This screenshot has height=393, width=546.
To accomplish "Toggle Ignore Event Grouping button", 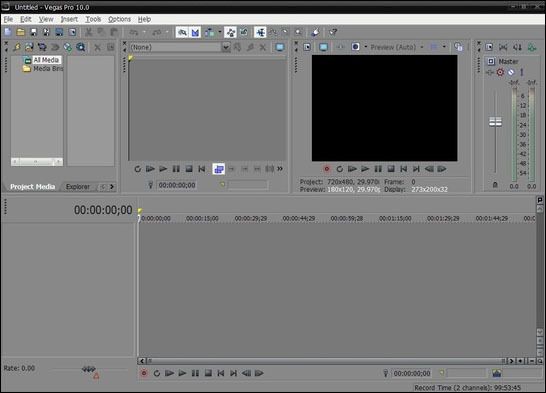I will [244, 32].
